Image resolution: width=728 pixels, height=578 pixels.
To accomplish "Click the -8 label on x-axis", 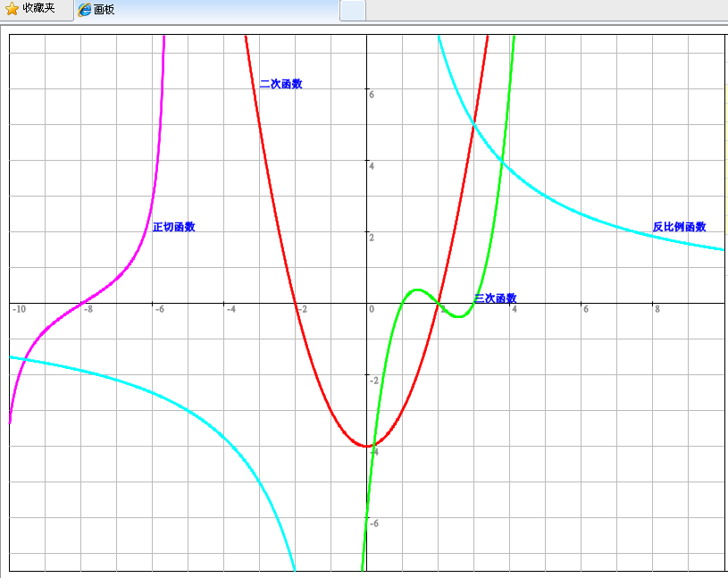I will 88,309.
